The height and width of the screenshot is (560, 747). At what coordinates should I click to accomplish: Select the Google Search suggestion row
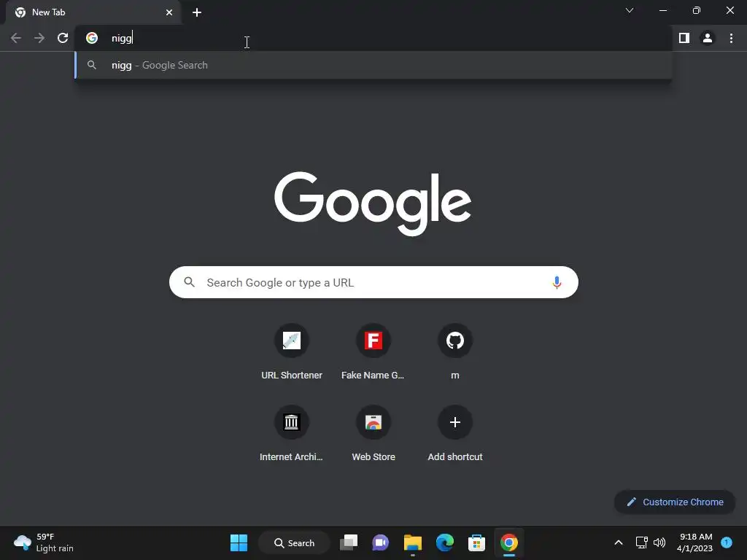coord(373,65)
